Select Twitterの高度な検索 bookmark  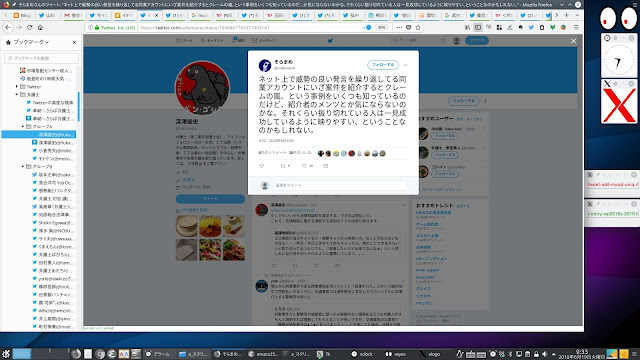(x=53, y=102)
